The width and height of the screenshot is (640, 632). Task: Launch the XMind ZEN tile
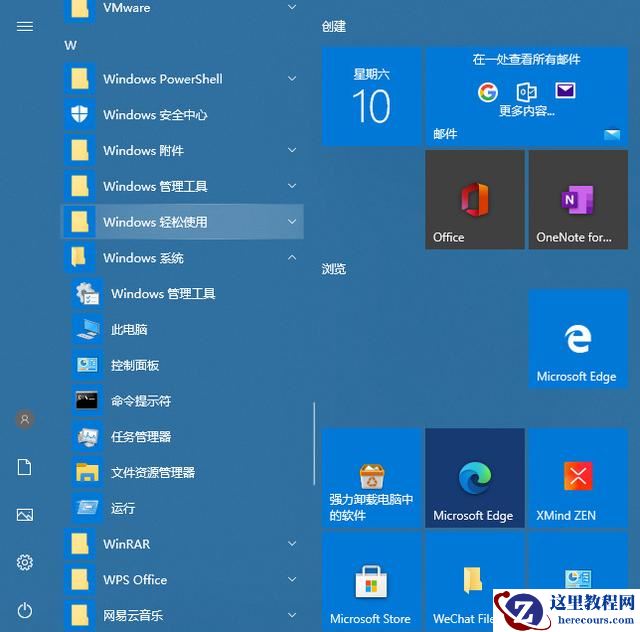[x=578, y=478]
